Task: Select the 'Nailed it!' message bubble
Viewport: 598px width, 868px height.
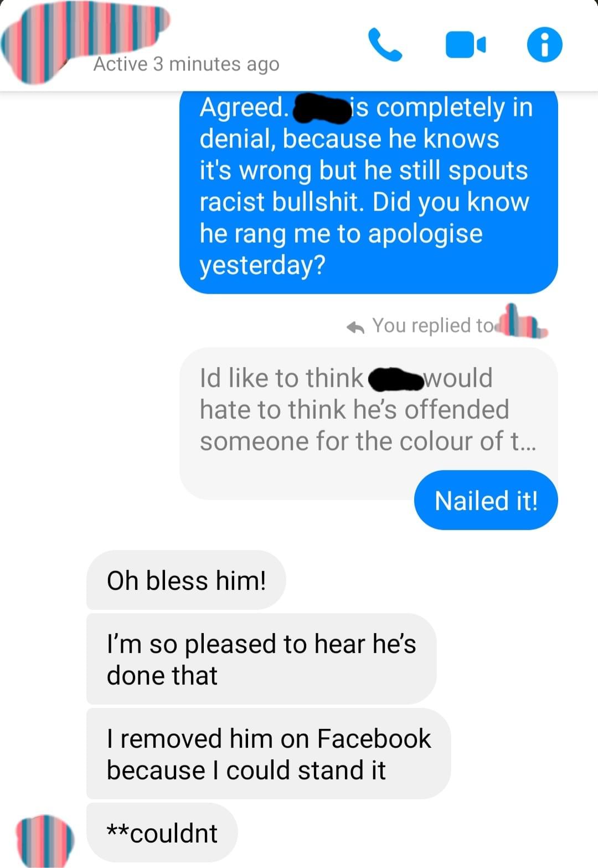Action: pyautogui.click(x=486, y=500)
